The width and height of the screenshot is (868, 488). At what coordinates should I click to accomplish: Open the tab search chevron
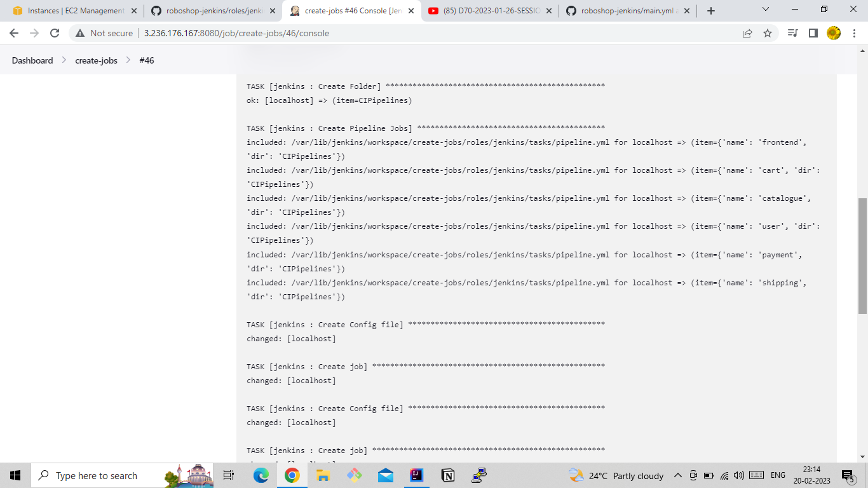click(x=766, y=10)
